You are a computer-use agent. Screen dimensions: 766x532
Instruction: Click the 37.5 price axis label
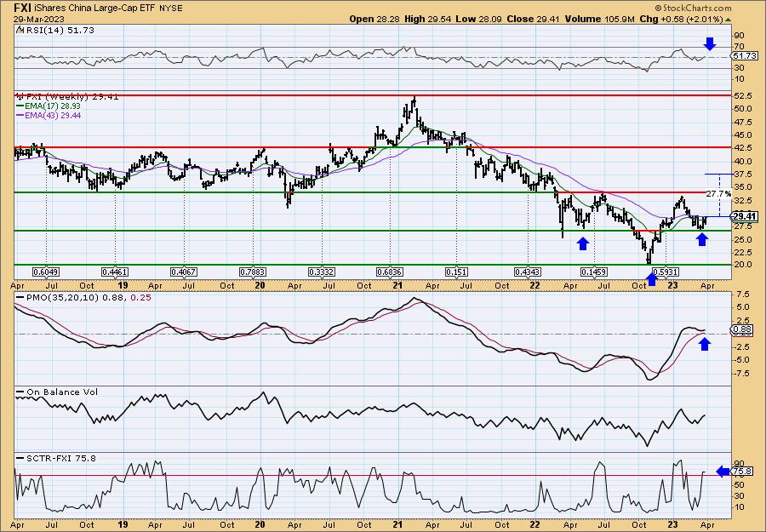[x=742, y=174]
